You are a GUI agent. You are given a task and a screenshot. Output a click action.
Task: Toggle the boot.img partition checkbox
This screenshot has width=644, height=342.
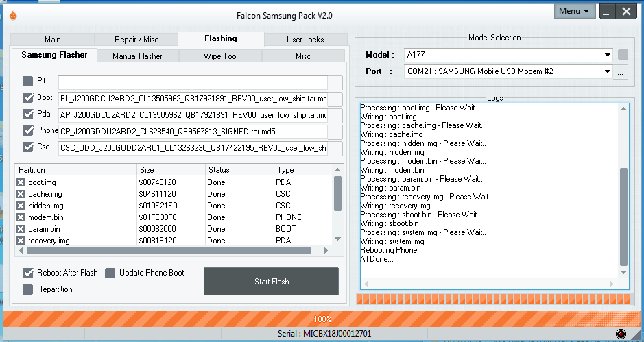pyautogui.click(x=21, y=182)
